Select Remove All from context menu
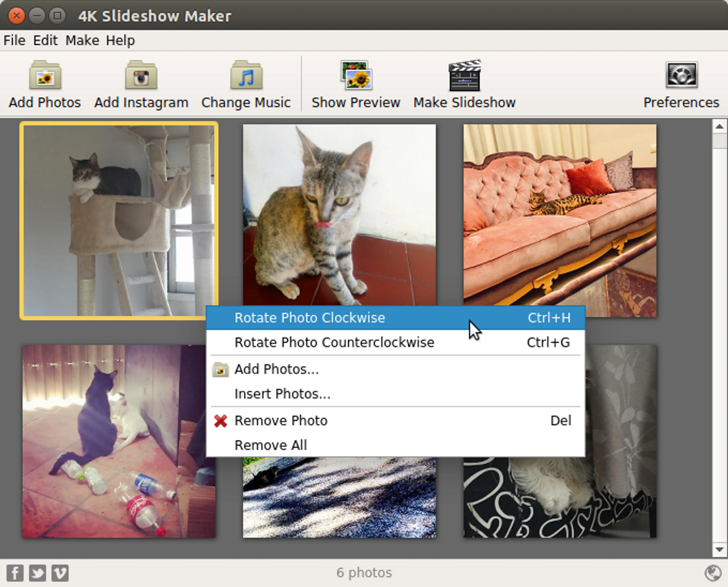The image size is (728, 587). coord(270,445)
